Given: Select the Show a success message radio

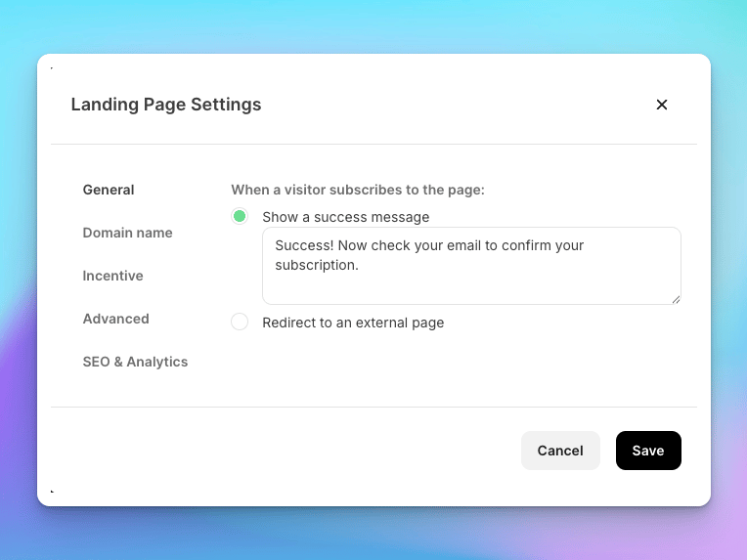Looking at the screenshot, I should pyautogui.click(x=240, y=216).
